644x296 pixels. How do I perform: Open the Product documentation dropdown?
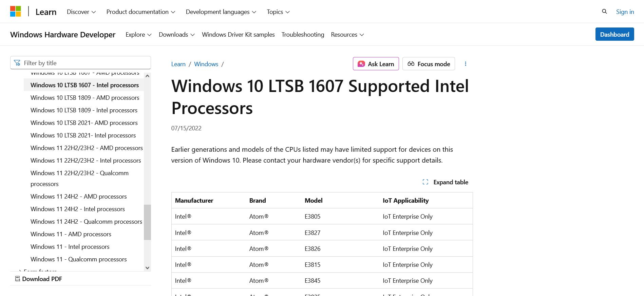coord(141,12)
